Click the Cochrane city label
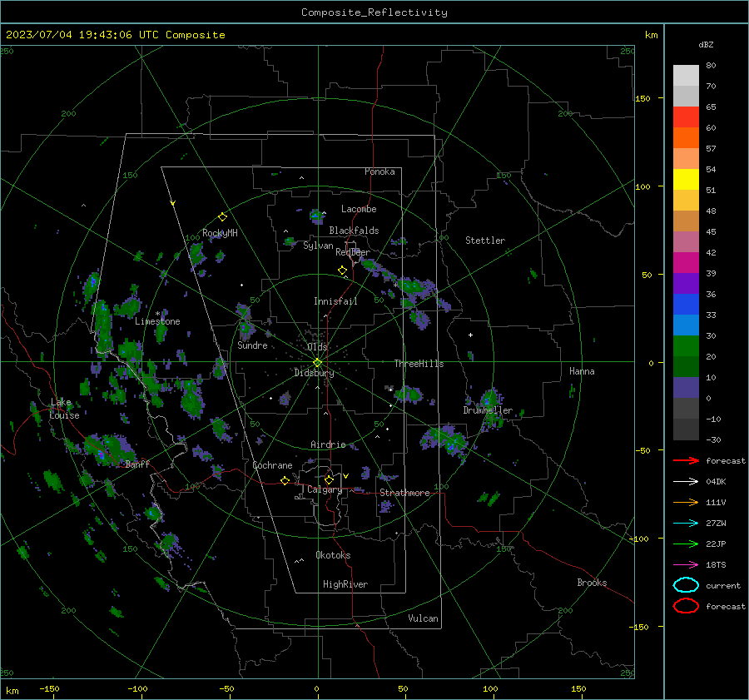 272,465
